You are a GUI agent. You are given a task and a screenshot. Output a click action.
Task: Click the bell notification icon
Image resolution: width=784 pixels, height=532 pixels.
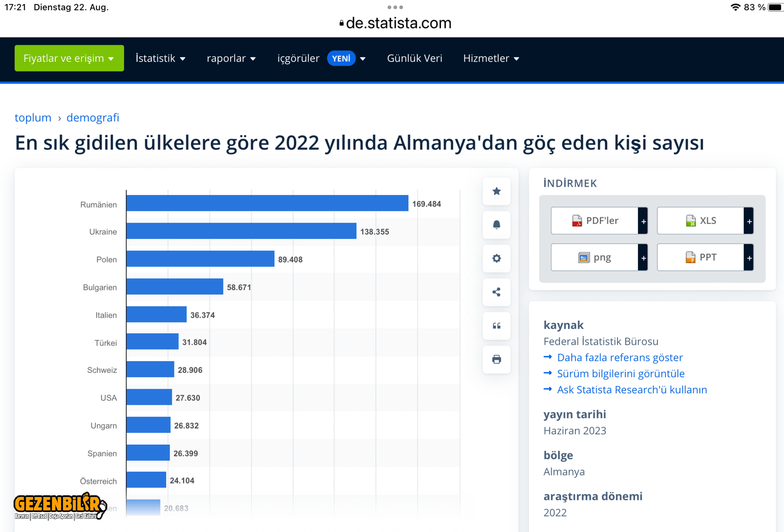click(496, 225)
